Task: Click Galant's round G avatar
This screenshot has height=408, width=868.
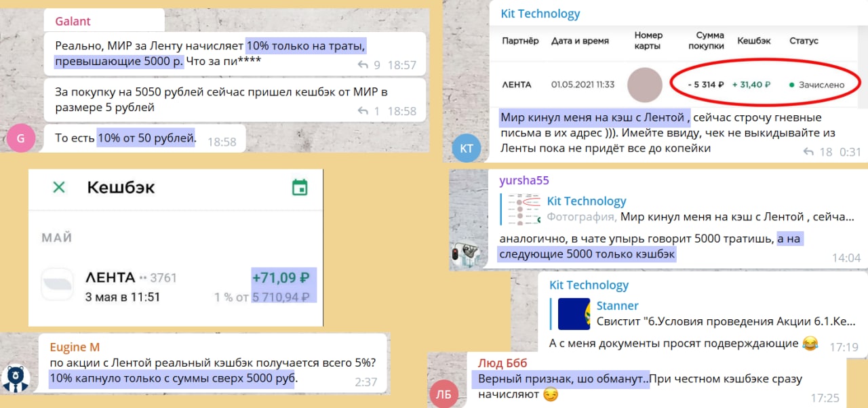Action: 20,139
